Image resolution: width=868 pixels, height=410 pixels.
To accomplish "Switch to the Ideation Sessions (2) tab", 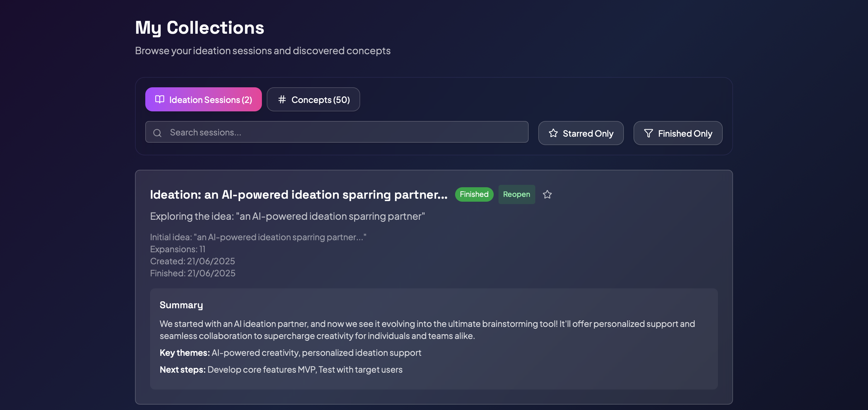I will click(x=203, y=99).
